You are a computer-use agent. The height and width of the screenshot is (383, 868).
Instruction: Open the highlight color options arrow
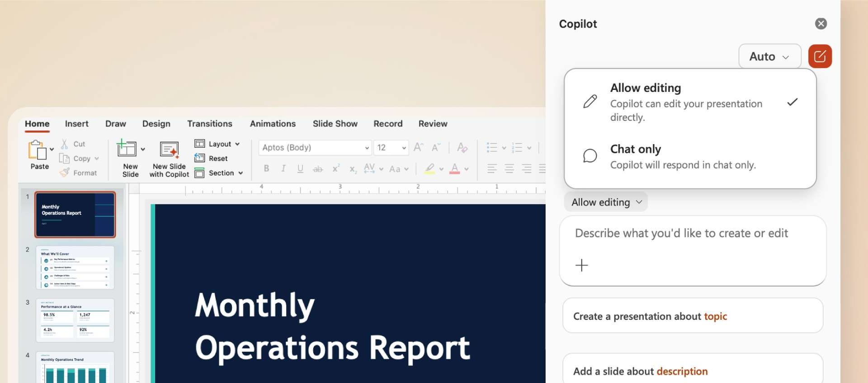pyautogui.click(x=441, y=169)
